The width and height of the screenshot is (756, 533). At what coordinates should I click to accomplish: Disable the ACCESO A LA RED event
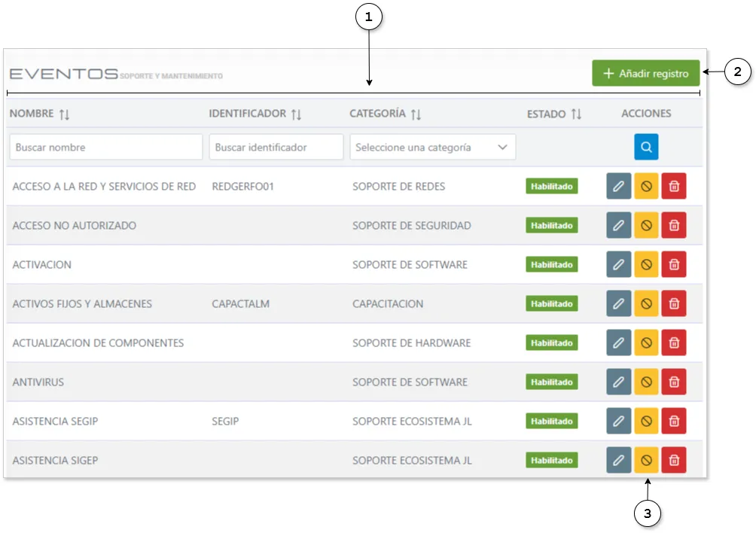[646, 186]
